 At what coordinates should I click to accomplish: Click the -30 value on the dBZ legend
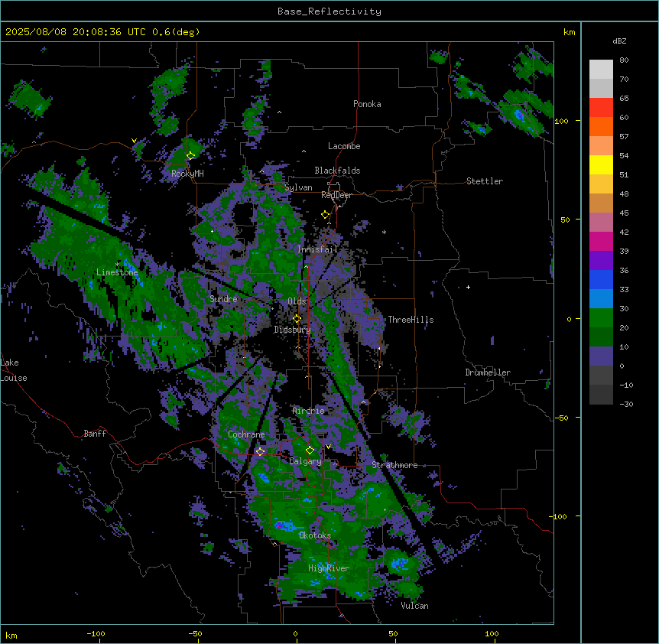click(x=626, y=404)
